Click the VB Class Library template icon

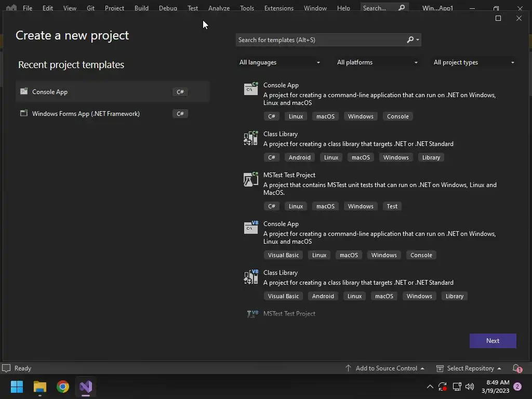[251, 277]
